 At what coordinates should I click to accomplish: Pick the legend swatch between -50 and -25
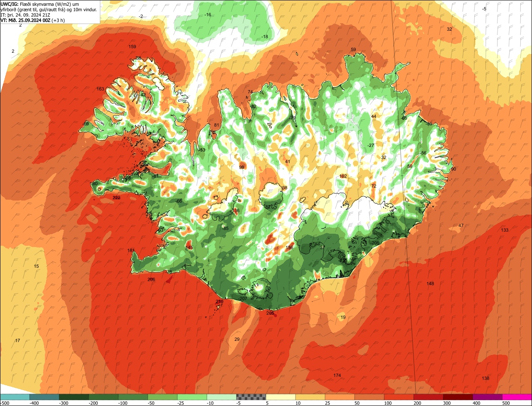(x=163, y=397)
